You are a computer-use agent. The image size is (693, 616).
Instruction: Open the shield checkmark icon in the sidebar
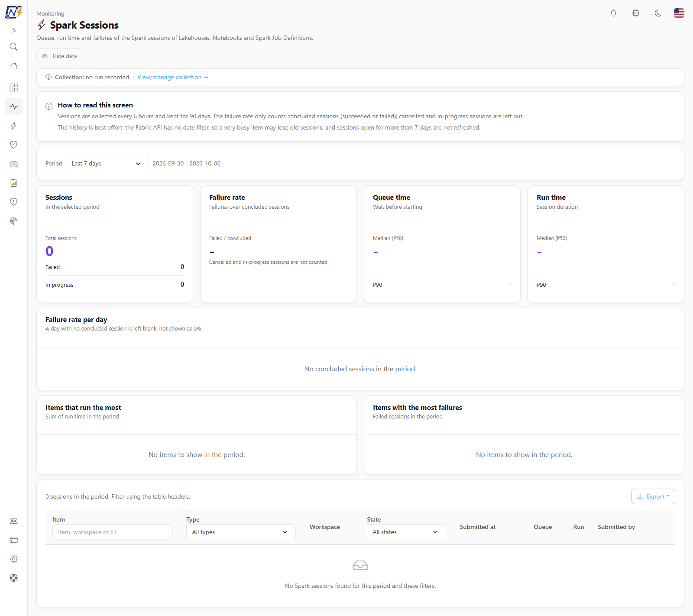(x=14, y=145)
